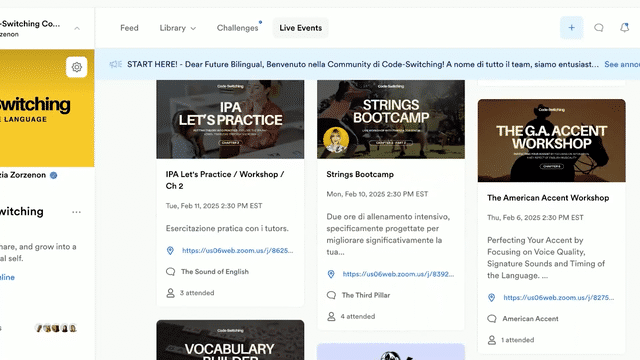Click The Sound of English space label

pos(215,272)
